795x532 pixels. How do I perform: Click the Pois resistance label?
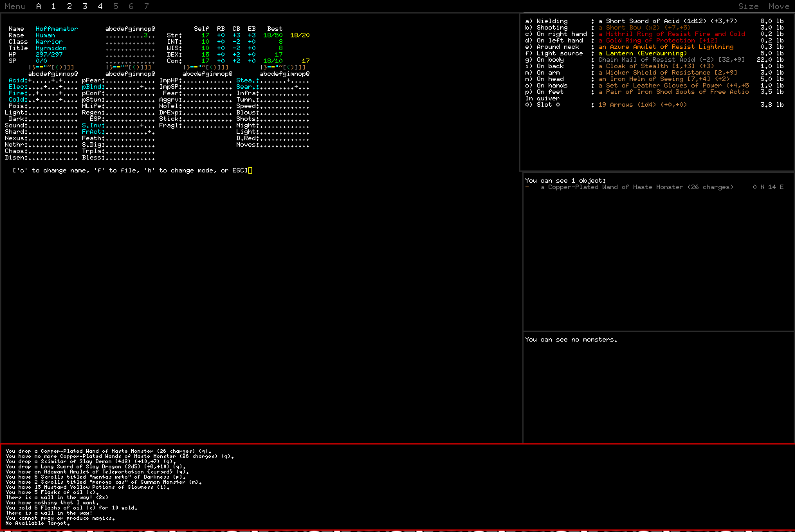pyautogui.click(x=18, y=106)
